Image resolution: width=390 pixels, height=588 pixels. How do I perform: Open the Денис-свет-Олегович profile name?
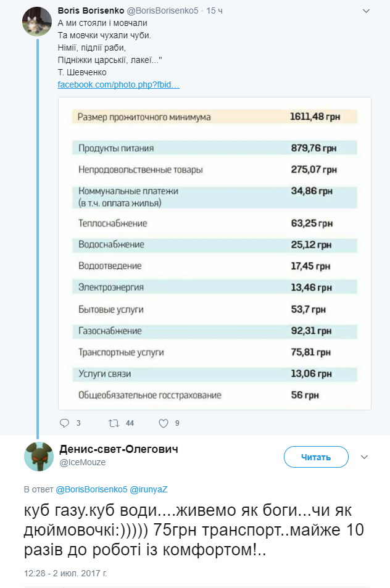(119, 449)
